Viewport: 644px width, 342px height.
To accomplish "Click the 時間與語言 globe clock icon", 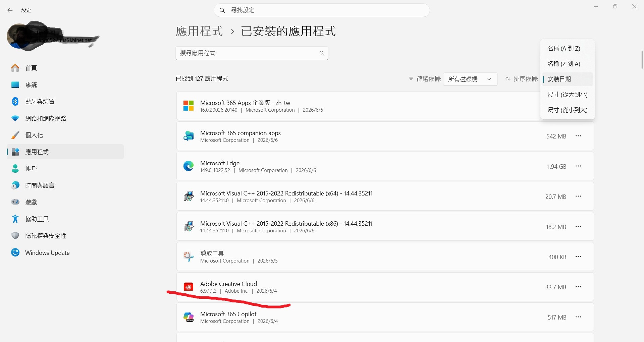I will 15,185.
